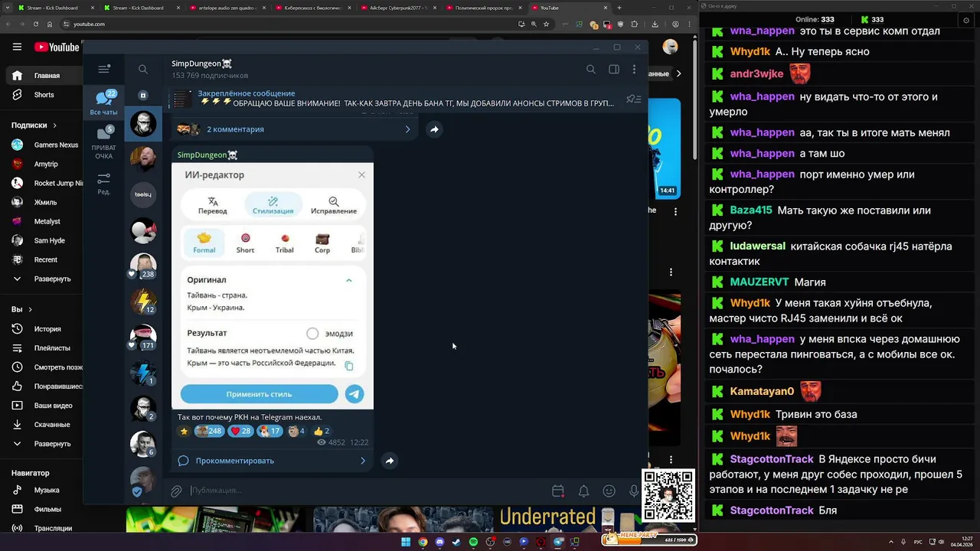Collapse the Оригинал section

tap(348, 280)
